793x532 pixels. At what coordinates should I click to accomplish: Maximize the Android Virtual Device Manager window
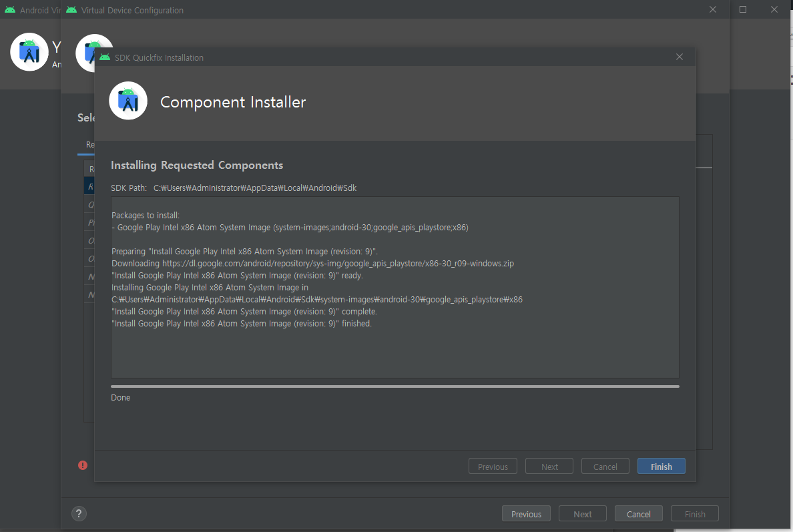pyautogui.click(x=743, y=9)
